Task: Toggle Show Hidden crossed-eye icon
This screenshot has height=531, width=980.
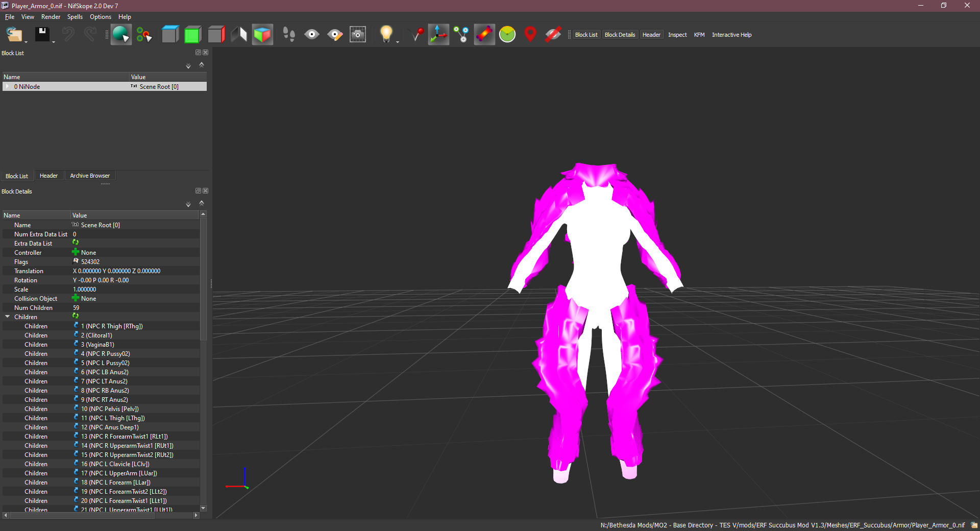Action: coord(553,35)
